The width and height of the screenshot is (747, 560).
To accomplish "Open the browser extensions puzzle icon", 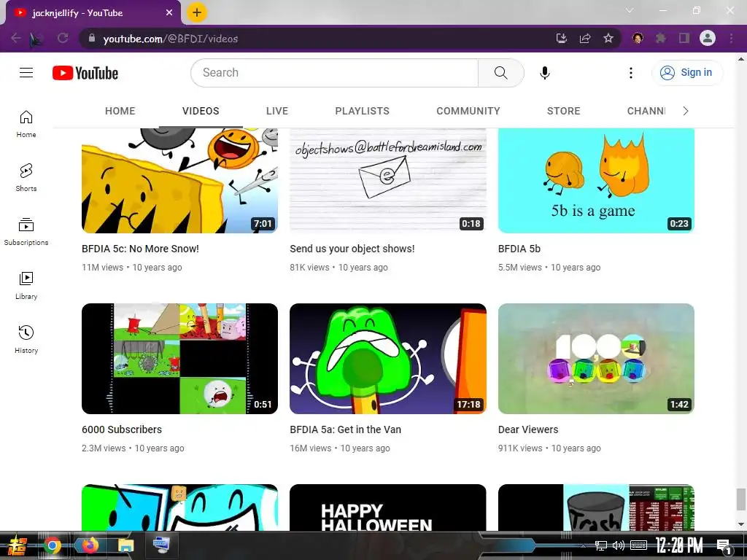I will (x=661, y=38).
